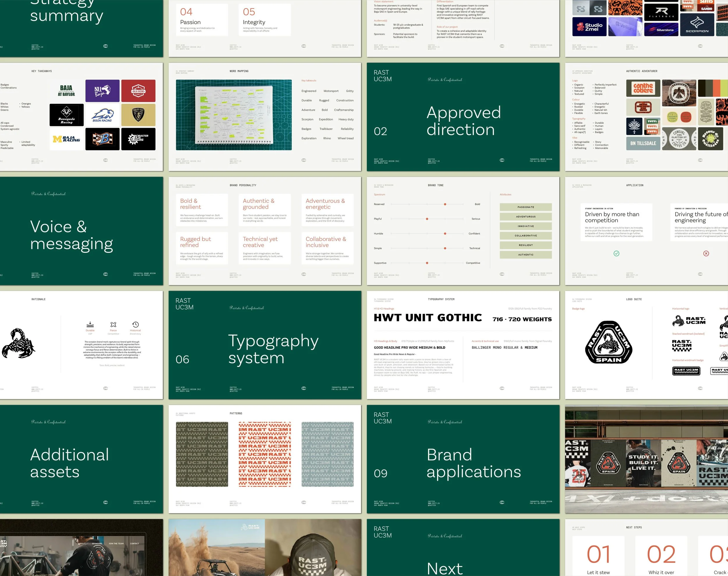Click the Reserved–Bold slider dot

tap(445, 204)
